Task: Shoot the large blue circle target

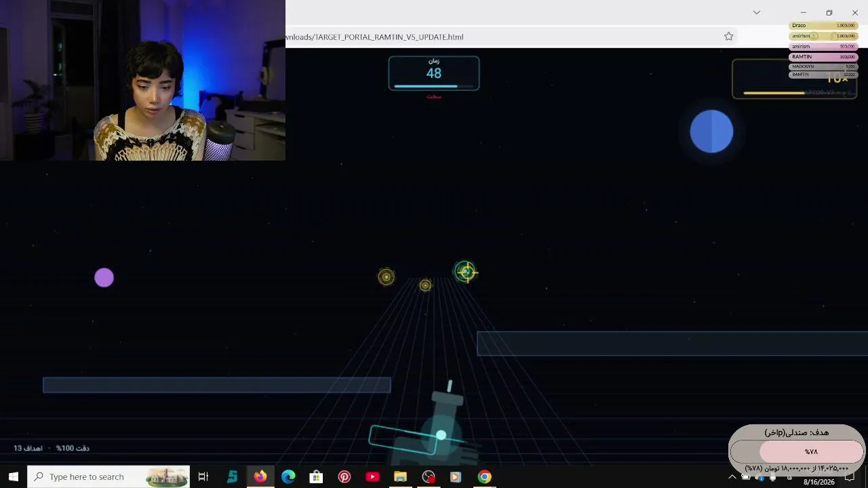Action: click(711, 131)
